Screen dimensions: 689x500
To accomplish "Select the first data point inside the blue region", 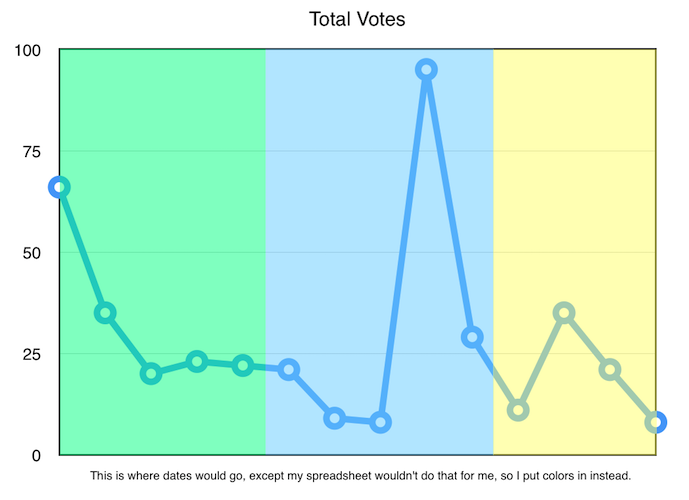I will (289, 370).
